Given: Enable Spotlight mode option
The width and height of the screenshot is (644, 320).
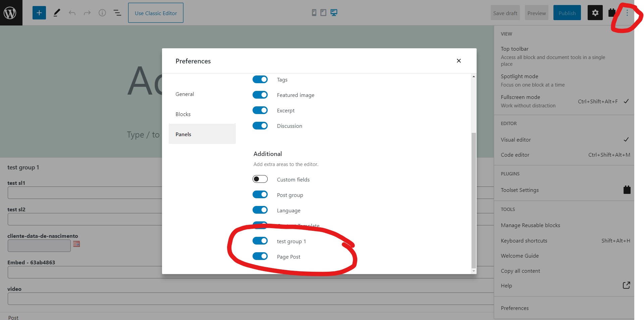Looking at the screenshot, I should click(x=564, y=80).
